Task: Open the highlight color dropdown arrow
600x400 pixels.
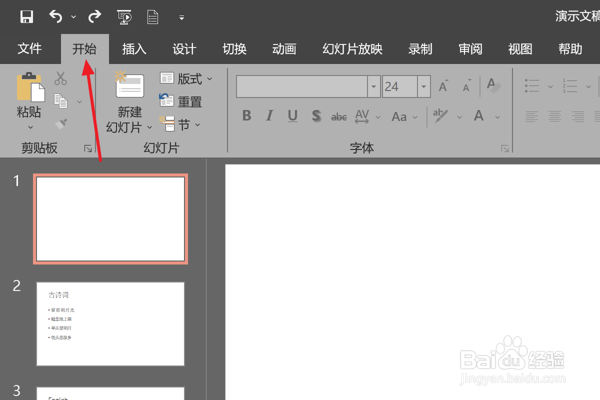Action: (459, 117)
